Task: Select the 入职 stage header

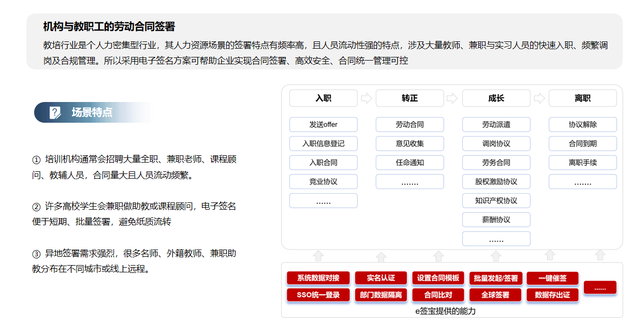Action: tap(324, 98)
